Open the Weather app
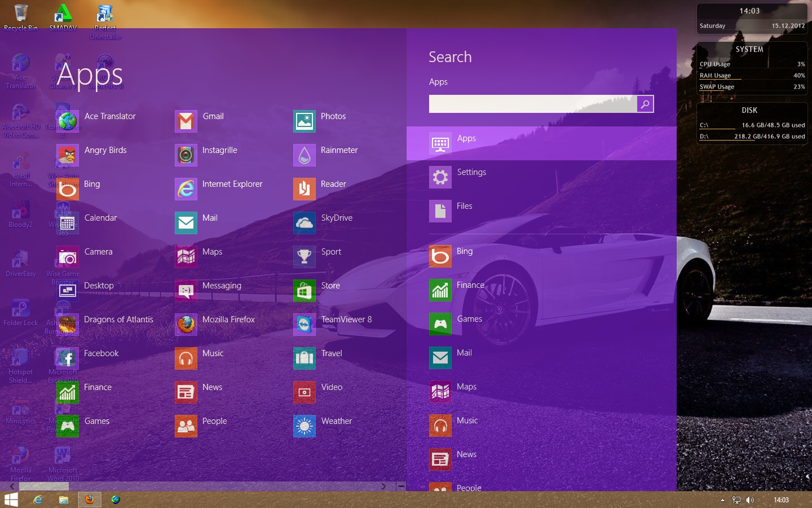 coord(304,426)
